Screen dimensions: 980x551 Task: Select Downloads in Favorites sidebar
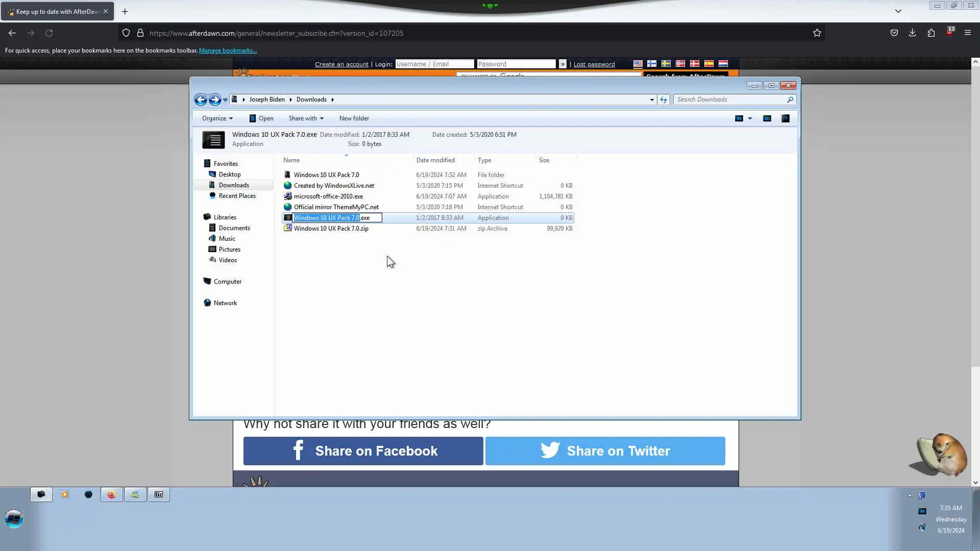pos(234,185)
